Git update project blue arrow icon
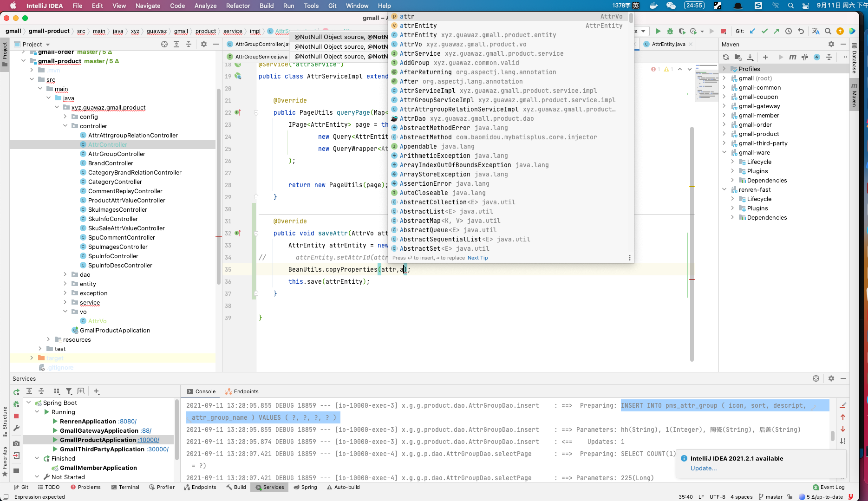This screenshot has width=868, height=501. coord(752,31)
